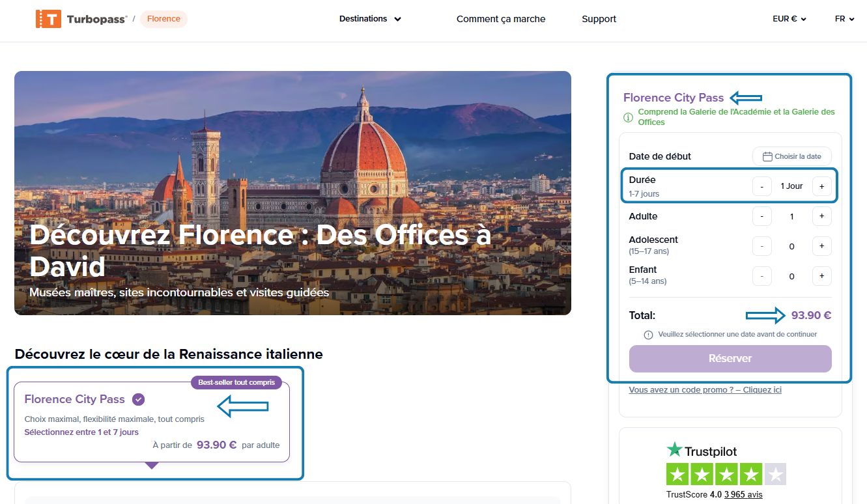Click the Turbopass logo icon
This screenshot has width=867, height=504.
pyautogui.click(x=48, y=19)
